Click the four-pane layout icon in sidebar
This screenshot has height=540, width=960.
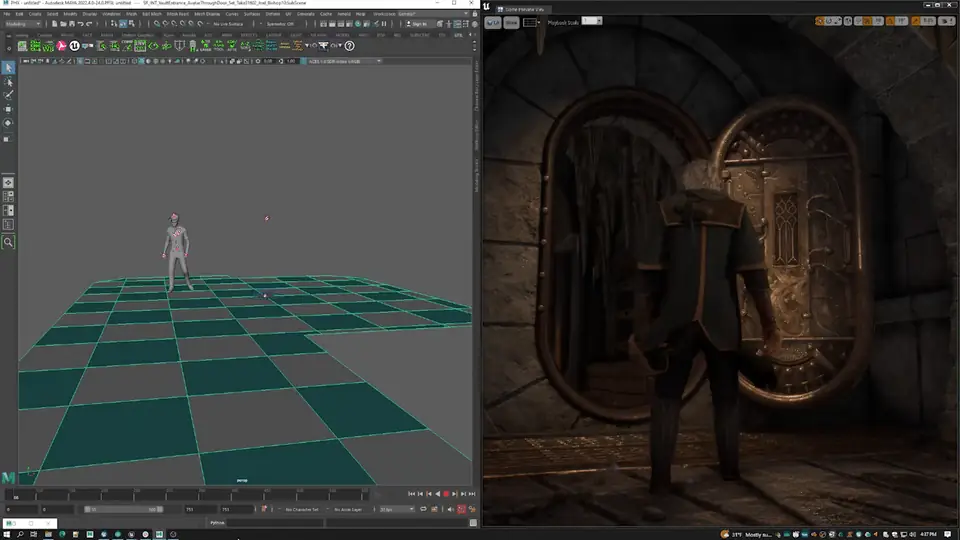click(x=8, y=197)
